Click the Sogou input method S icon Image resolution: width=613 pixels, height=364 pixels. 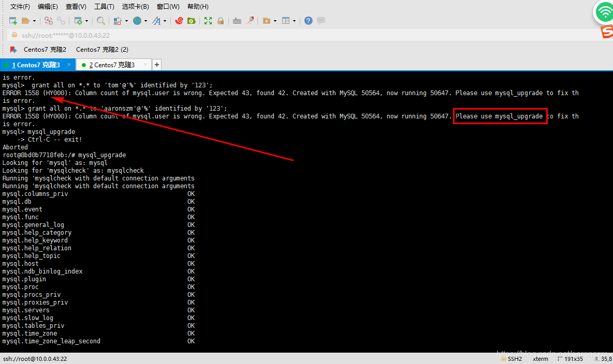click(607, 31)
